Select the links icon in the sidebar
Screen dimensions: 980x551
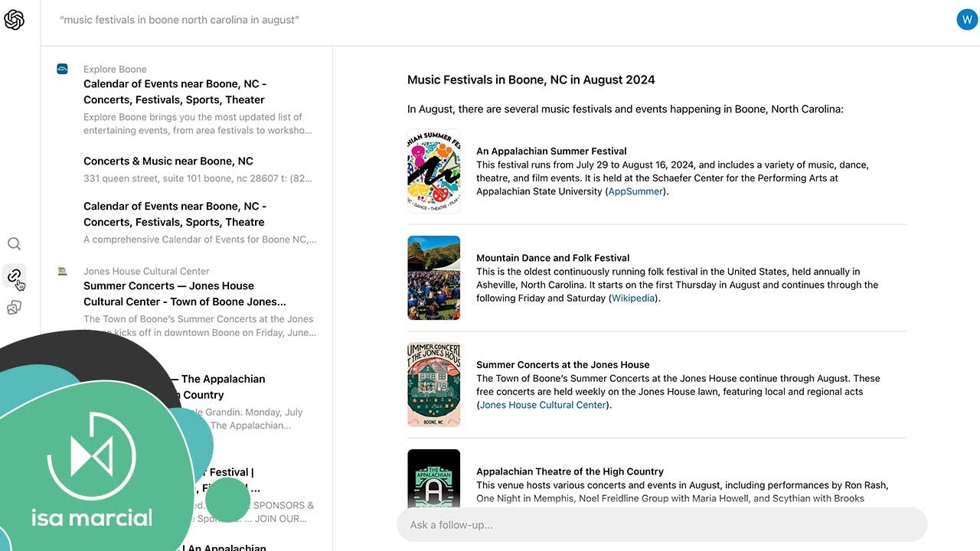tap(14, 275)
